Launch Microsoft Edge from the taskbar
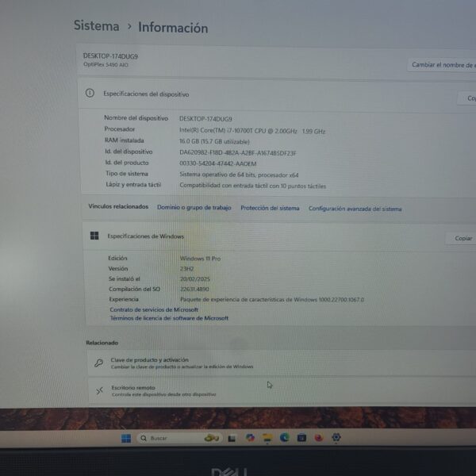 click(285, 437)
